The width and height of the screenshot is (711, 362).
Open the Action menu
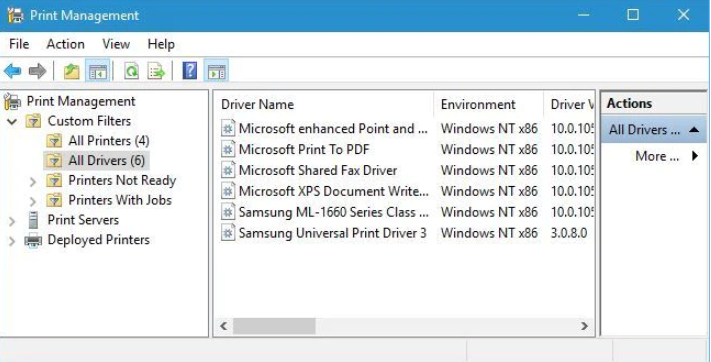[x=65, y=44]
